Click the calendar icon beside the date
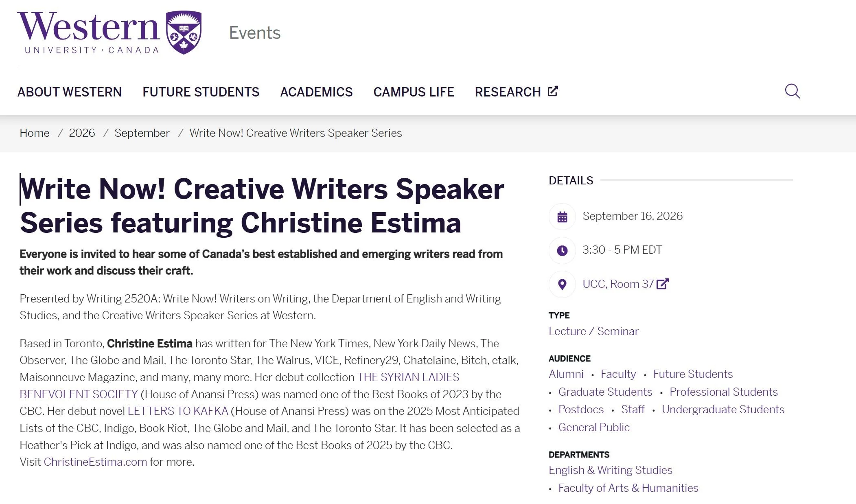This screenshot has width=856, height=504. (x=562, y=217)
